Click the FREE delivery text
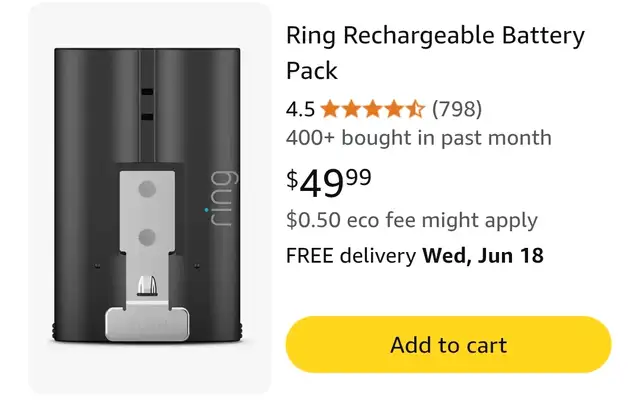640x408 pixels. click(x=351, y=256)
